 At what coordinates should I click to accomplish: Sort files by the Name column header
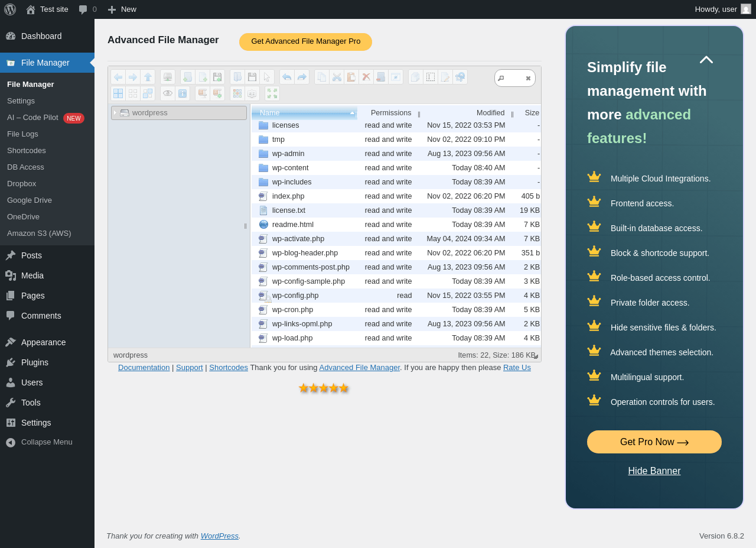[x=304, y=113]
